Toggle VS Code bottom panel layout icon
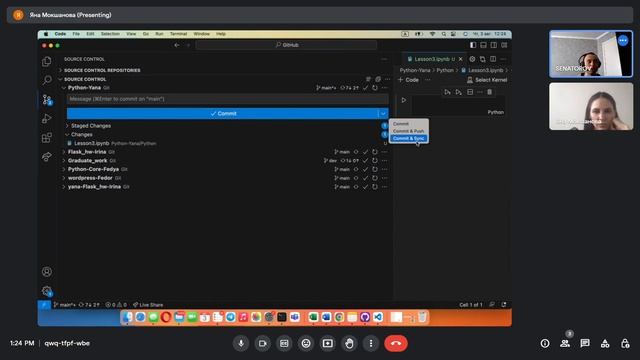640x360 pixels. 483,45
